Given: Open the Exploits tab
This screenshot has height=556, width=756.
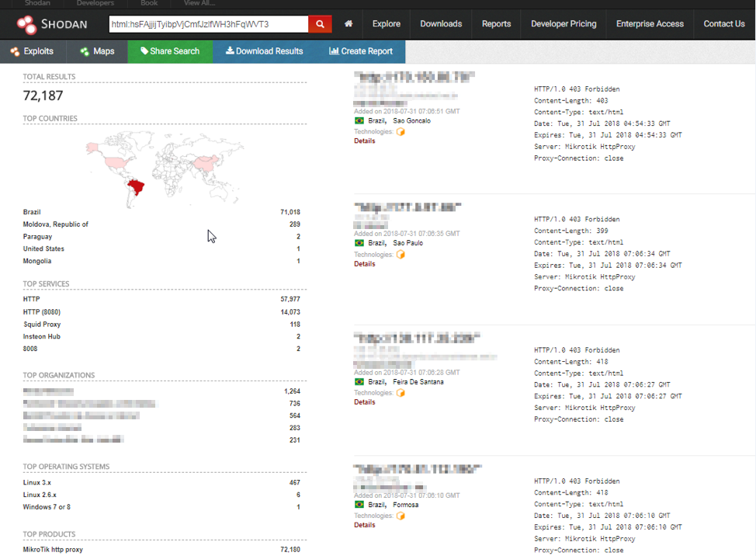Looking at the screenshot, I should pyautogui.click(x=32, y=51).
